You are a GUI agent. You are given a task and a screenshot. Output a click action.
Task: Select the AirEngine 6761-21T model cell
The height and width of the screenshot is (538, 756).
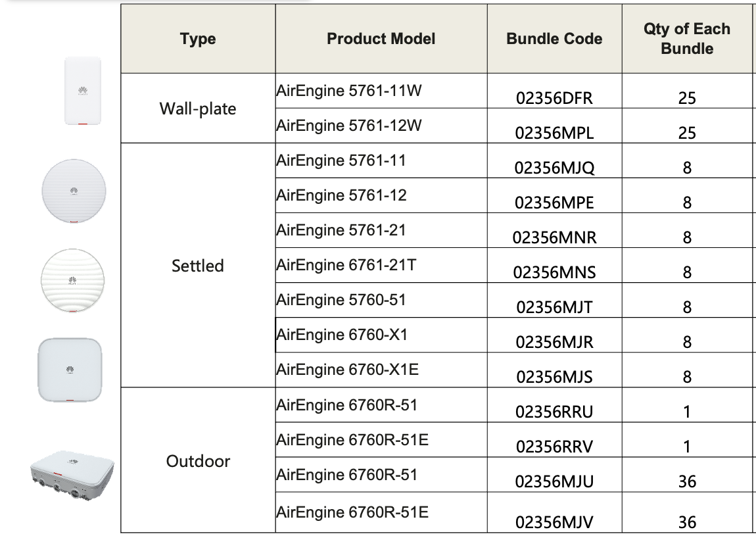click(381, 265)
